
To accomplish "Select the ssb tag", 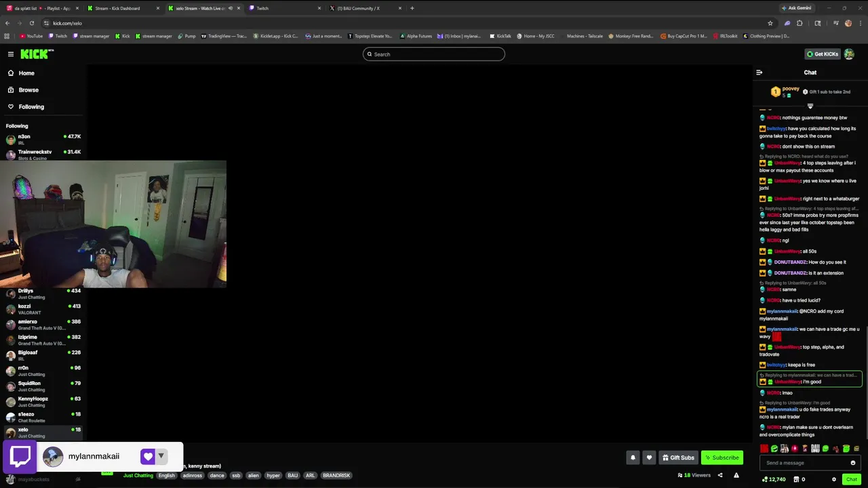I will (236, 476).
